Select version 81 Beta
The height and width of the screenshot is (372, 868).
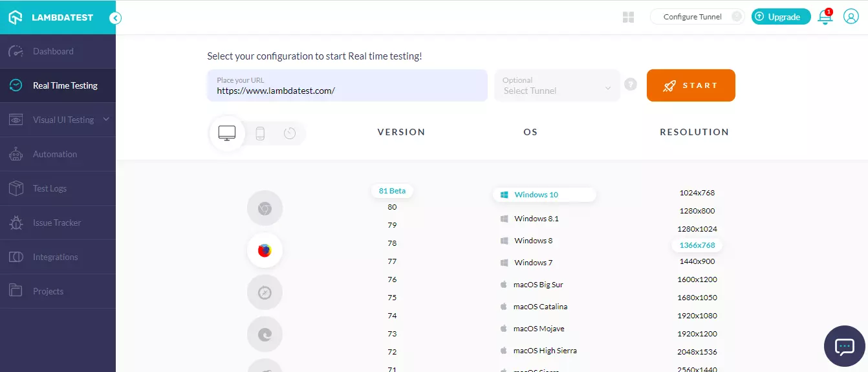pos(392,191)
